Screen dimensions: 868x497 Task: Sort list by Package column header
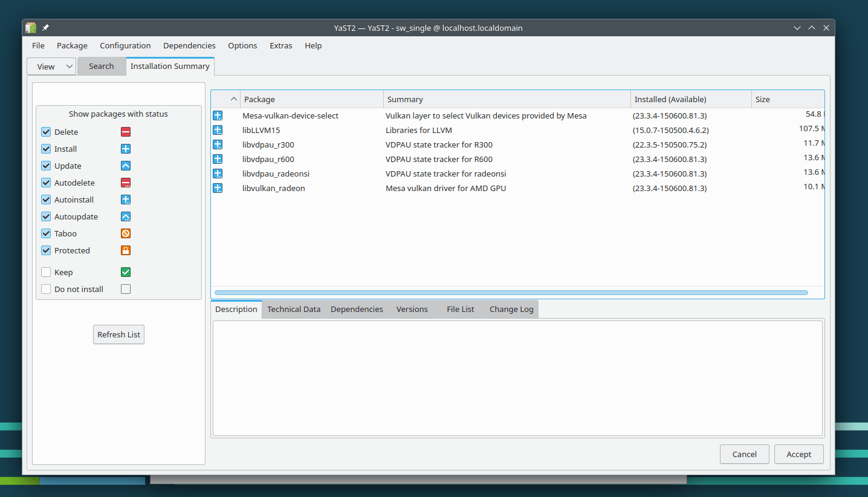312,99
